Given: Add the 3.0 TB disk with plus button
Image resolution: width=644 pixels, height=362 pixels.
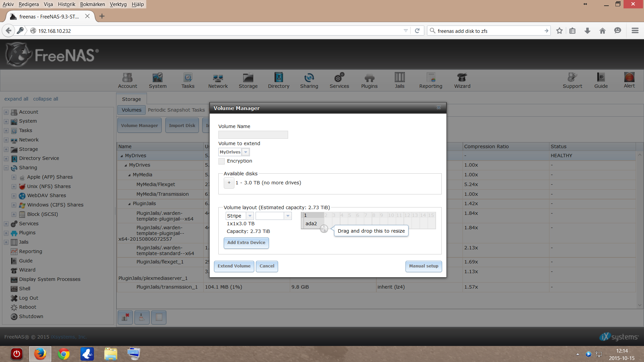Looking at the screenshot, I should point(229,183).
